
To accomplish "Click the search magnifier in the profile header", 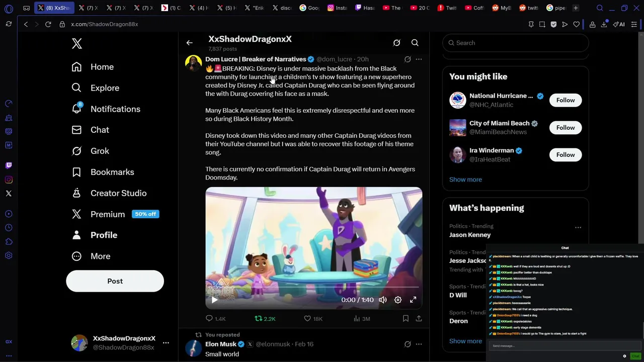I will click(x=415, y=43).
